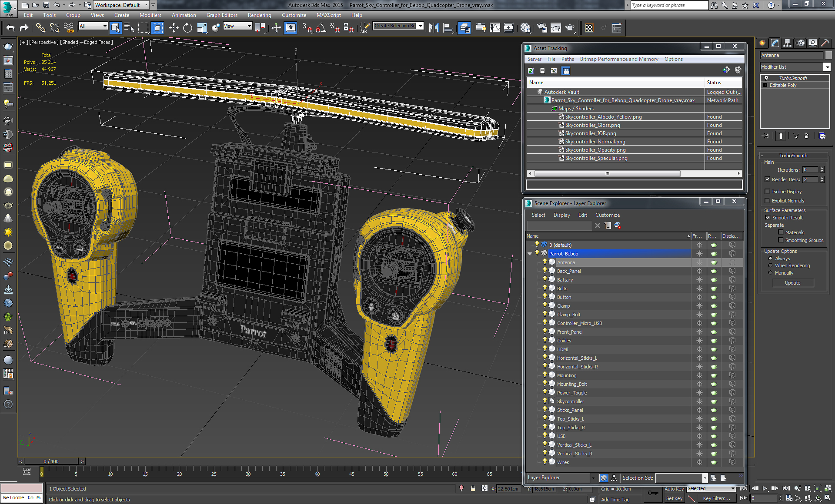Click the Render Production teapot icon
This screenshot has width=835, height=504.
coord(570,28)
